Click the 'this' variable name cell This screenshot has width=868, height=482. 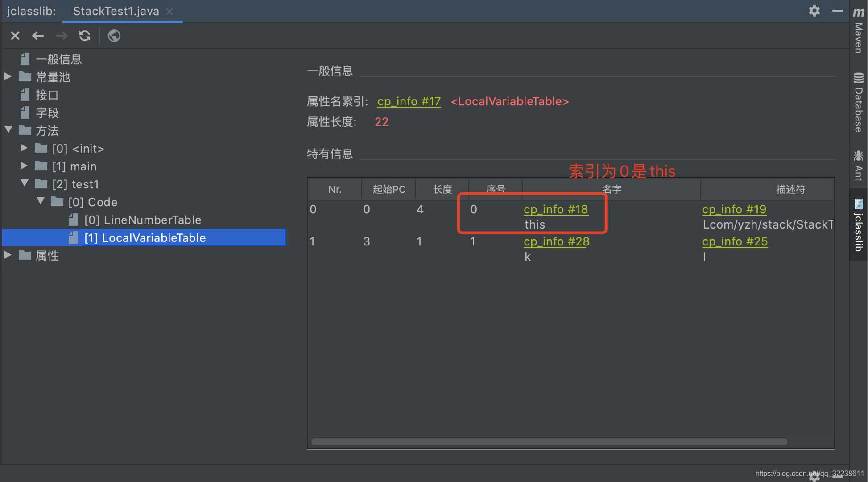coord(535,224)
